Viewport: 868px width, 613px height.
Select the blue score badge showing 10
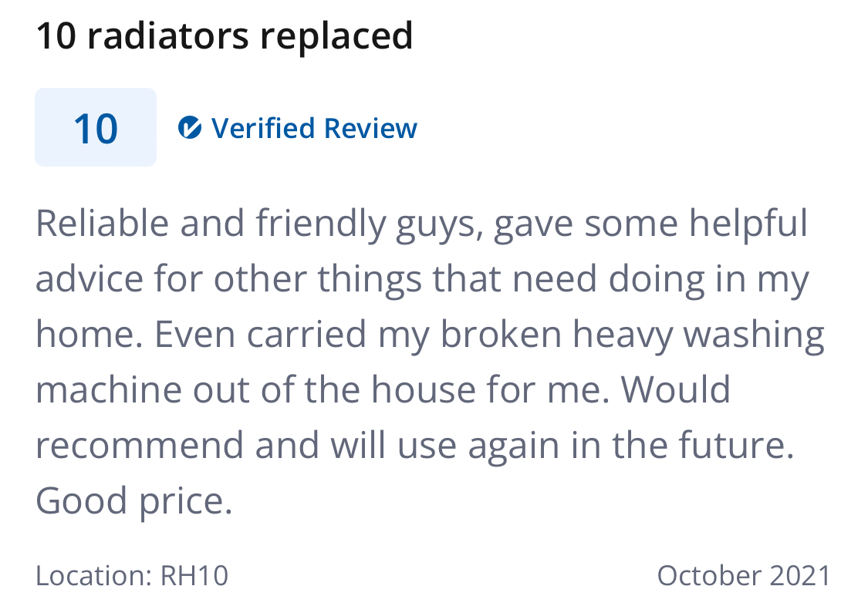point(96,127)
